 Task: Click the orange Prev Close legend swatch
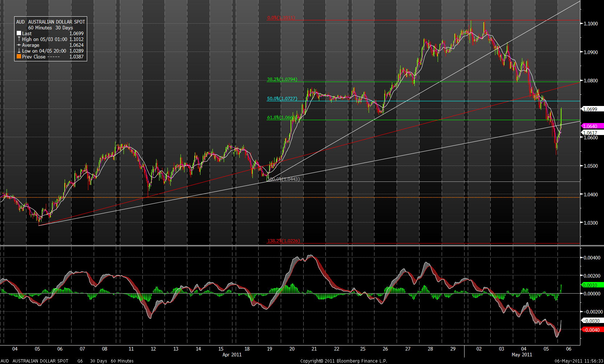(19, 57)
